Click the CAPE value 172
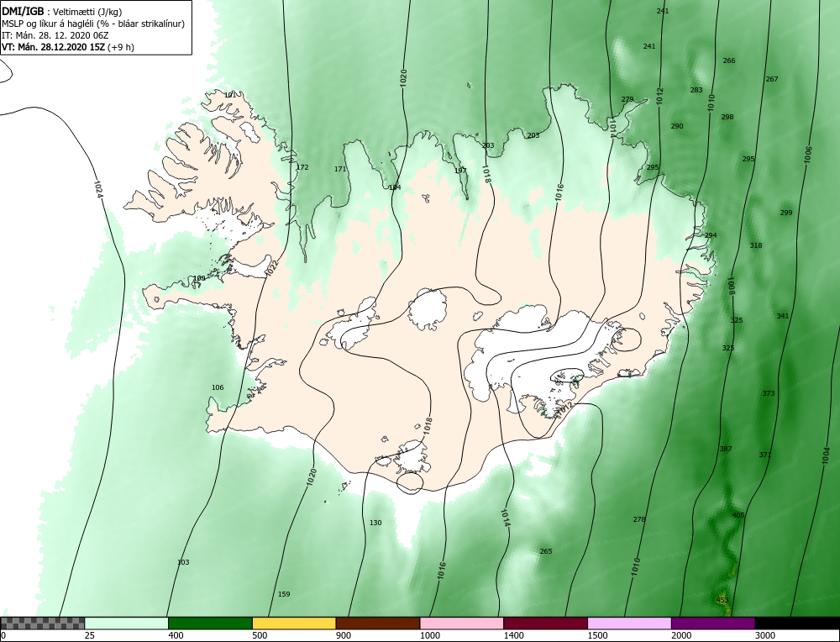 302,167
